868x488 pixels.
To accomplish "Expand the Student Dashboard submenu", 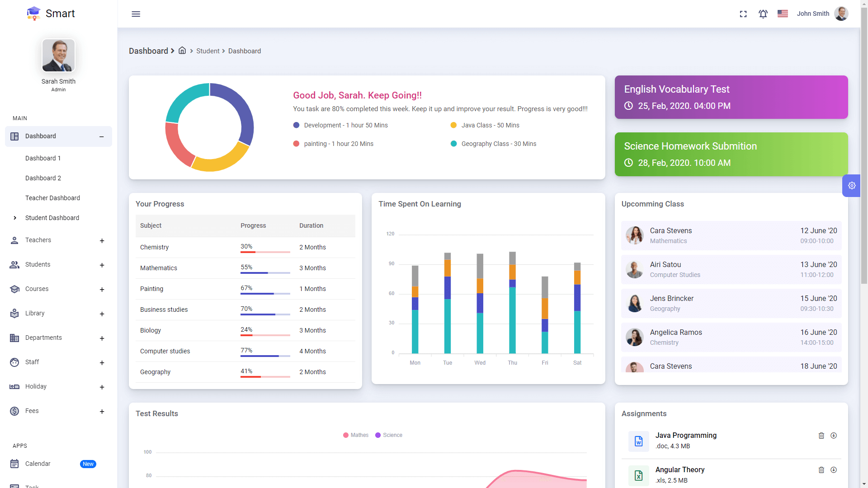I will [52, 218].
